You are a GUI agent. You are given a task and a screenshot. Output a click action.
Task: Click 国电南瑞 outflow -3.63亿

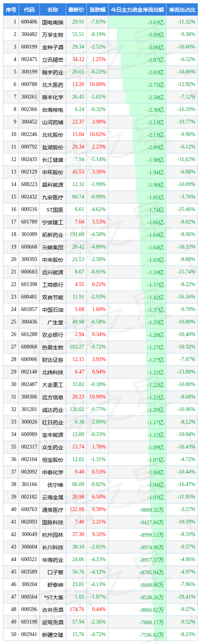click(x=156, y=22)
